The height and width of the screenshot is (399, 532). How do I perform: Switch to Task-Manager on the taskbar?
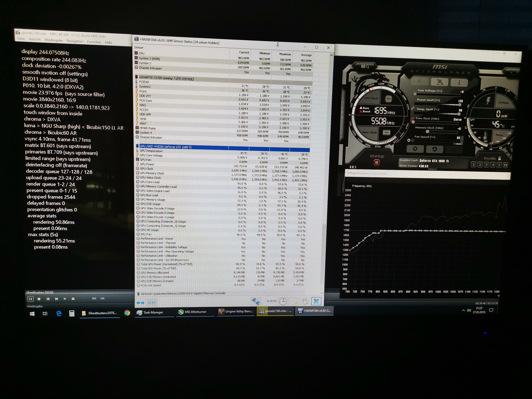click(154, 312)
